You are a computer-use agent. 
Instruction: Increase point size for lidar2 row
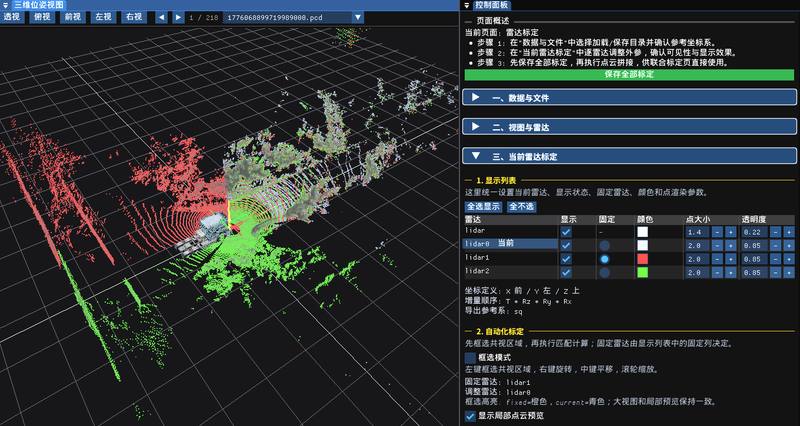tap(730, 272)
